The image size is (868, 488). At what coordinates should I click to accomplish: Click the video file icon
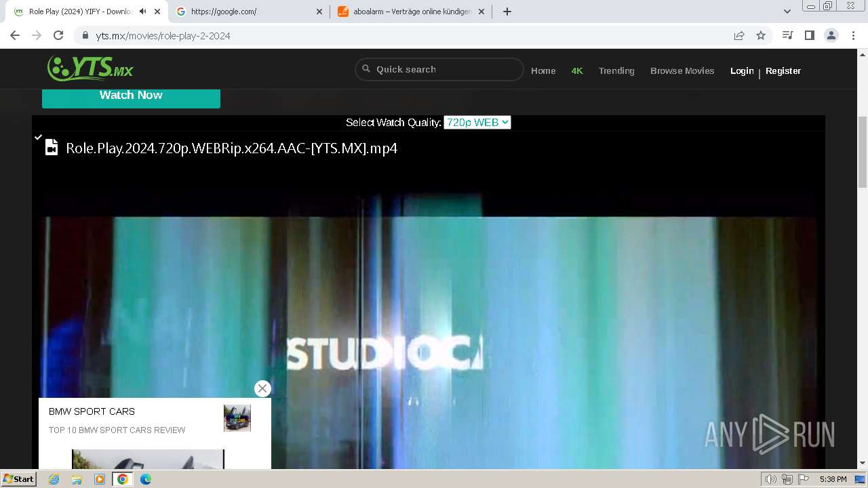(52, 147)
